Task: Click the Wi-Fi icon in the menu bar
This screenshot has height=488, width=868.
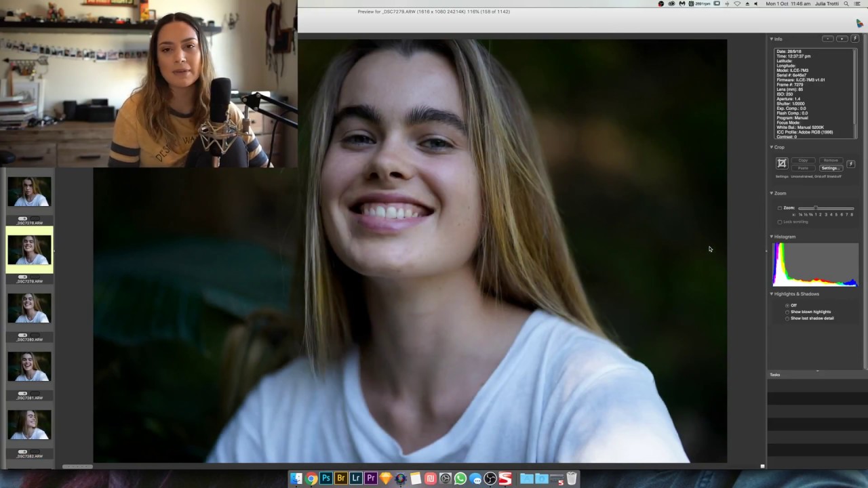Action: (737, 3)
